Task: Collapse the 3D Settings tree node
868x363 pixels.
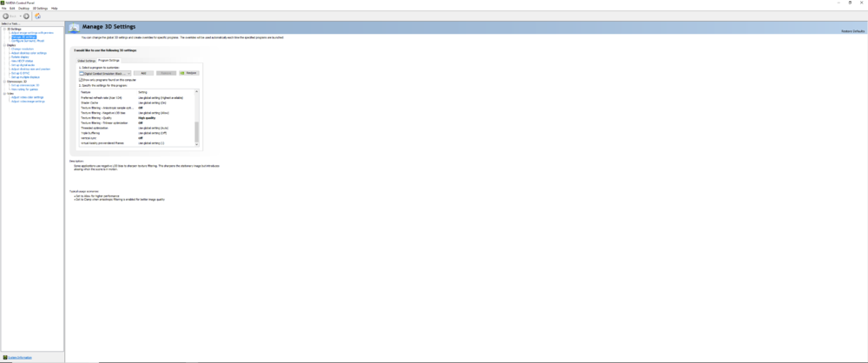Action: point(3,29)
